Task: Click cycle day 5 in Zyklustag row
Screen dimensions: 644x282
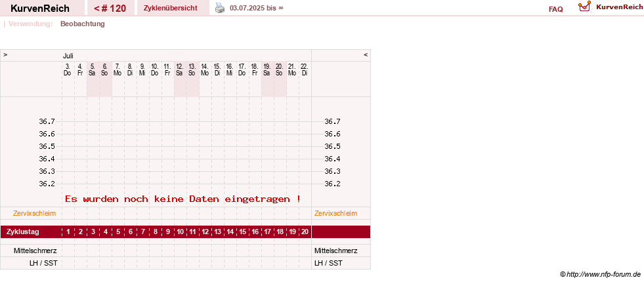Action: (118, 232)
